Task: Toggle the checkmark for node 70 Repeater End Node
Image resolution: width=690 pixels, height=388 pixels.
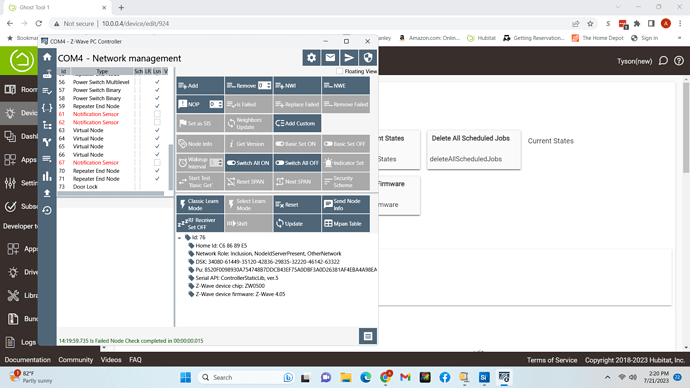Action: pyautogui.click(x=157, y=171)
